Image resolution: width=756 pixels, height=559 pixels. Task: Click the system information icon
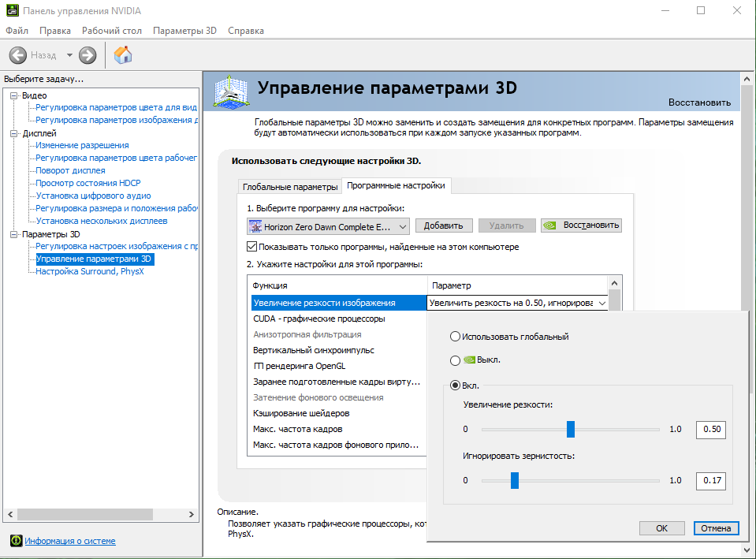pyautogui.click(x=16, y=541)
